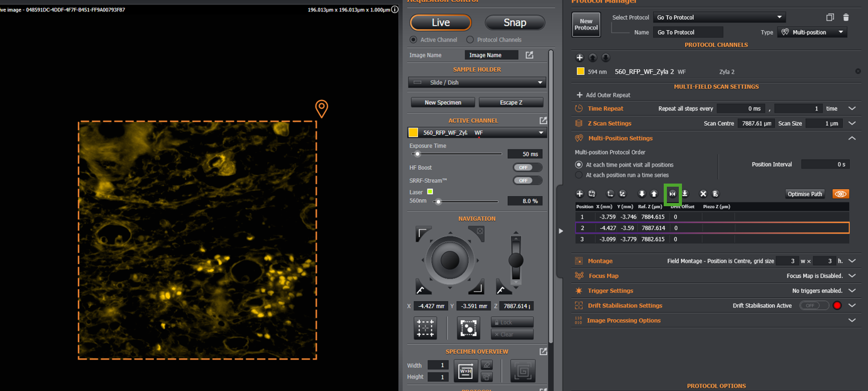The height and width of the screenshot is (391, 868).
Task: Click the green-highlighted position toolbar icon
Action: [673, 194]
